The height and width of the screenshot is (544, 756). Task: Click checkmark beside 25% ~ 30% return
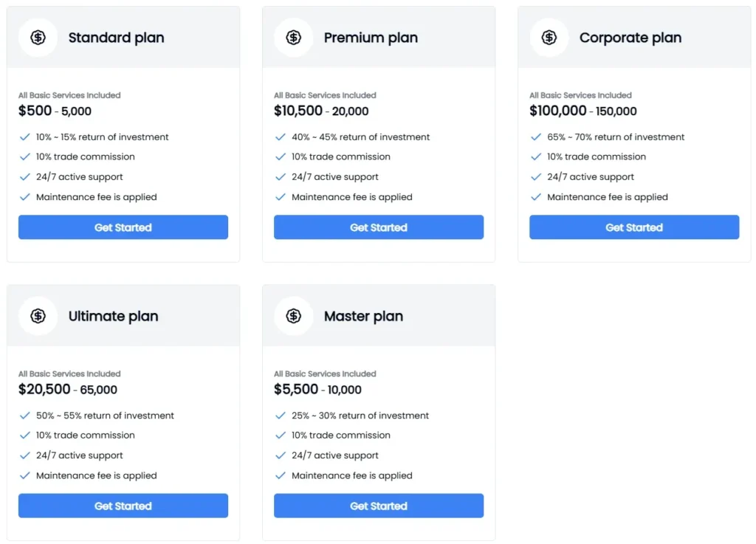(x=281, y=416)
